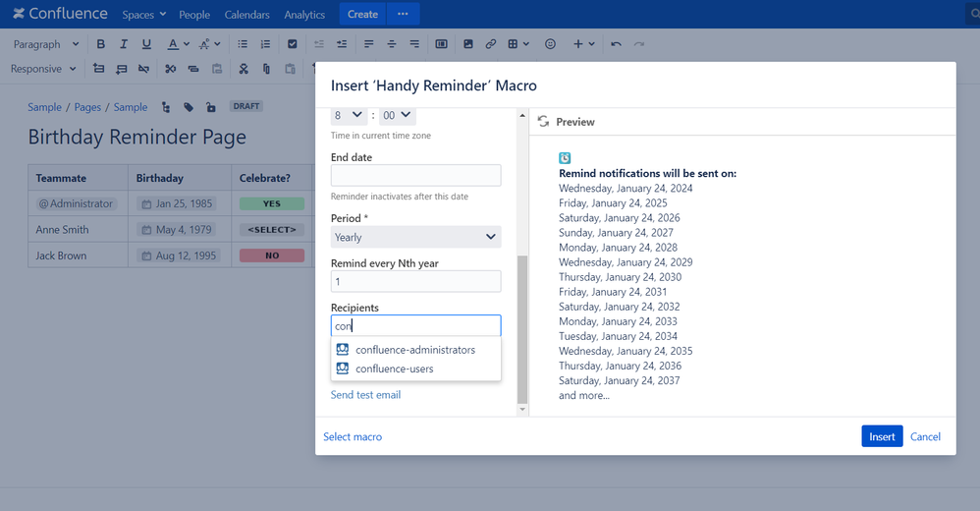Viewport: 980px width, 511px height.
Task: Open page labels tag icon
Action: 189,107
